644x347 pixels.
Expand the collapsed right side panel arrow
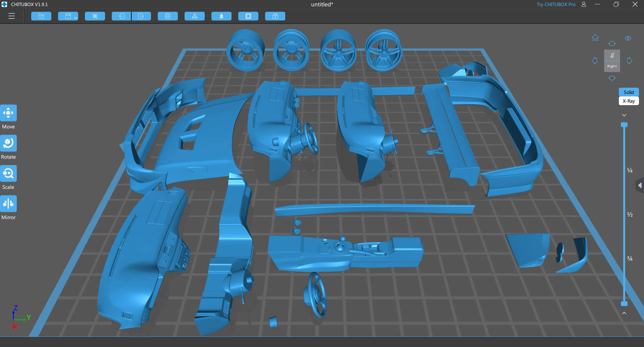[x=640, y=185]
